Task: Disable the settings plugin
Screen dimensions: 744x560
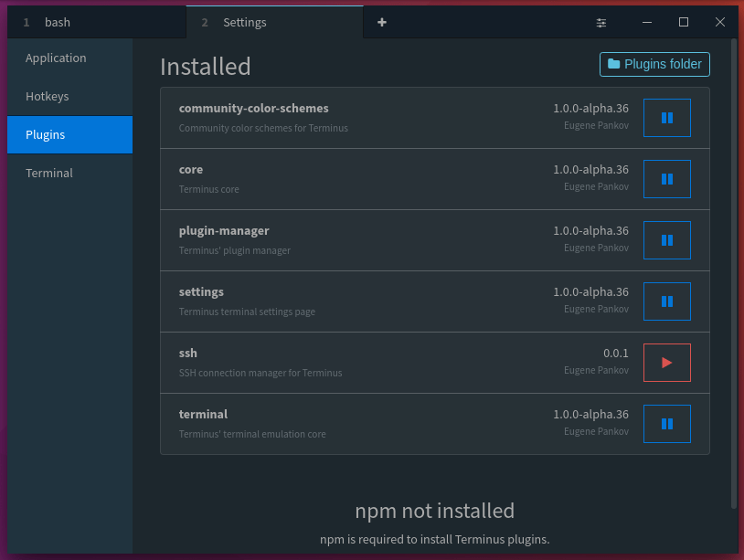Action: point(666,301)
